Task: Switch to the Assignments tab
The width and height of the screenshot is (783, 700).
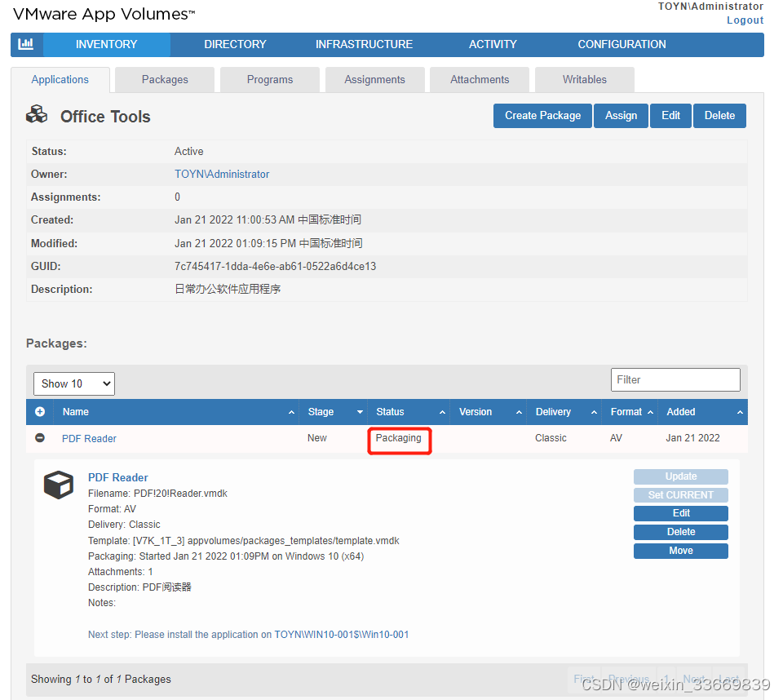Action: (374, 80)
